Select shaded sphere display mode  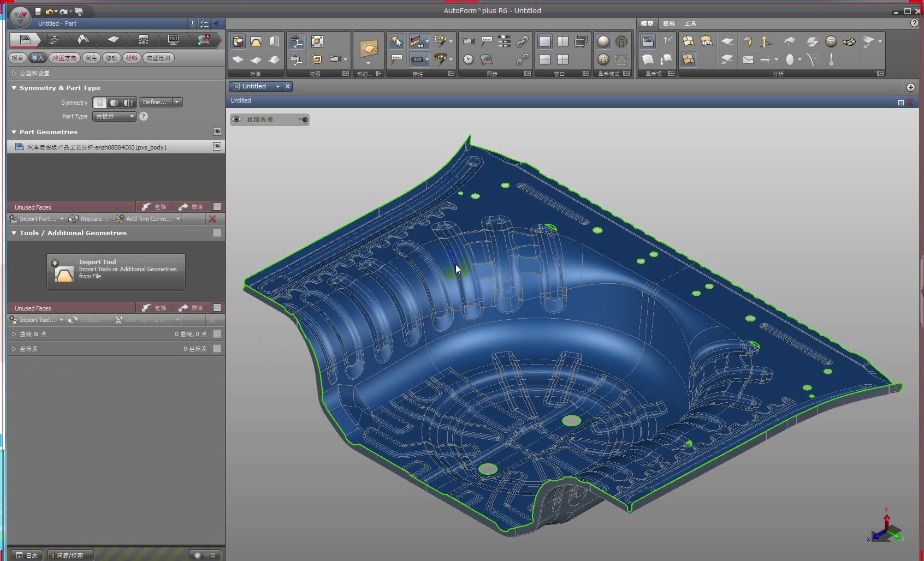coord(603,41)
